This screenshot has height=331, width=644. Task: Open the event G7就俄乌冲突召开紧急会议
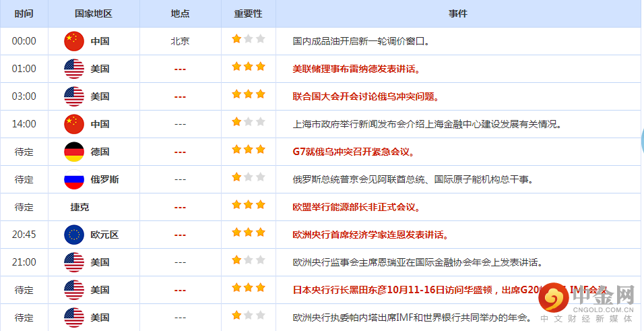353,152
